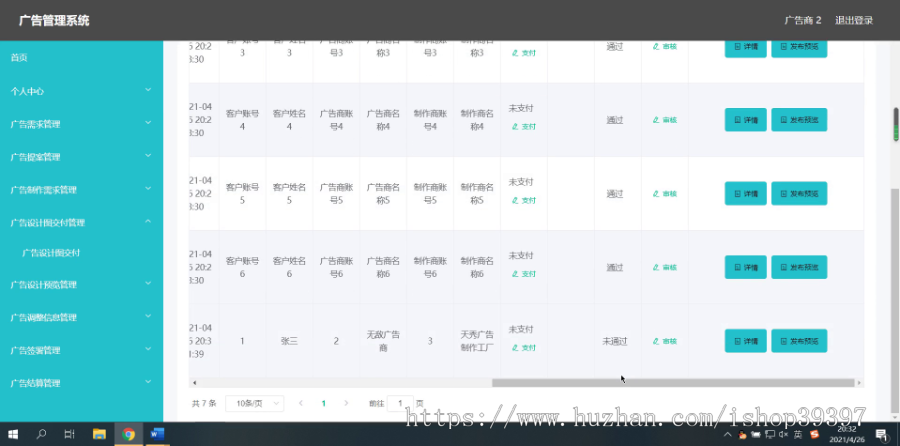The height and width of the screenshot is (446, 900).
Task: Expand 广告制作需求管理 sidebar menu
Action: pos(82,189)
